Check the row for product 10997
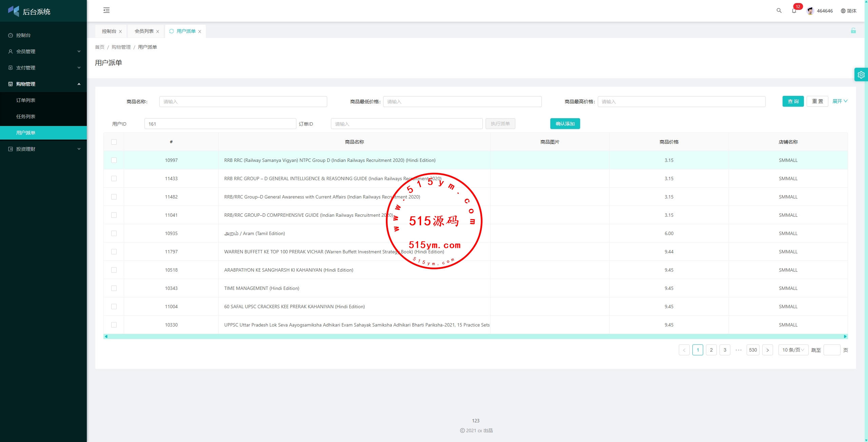 point(114,160)
